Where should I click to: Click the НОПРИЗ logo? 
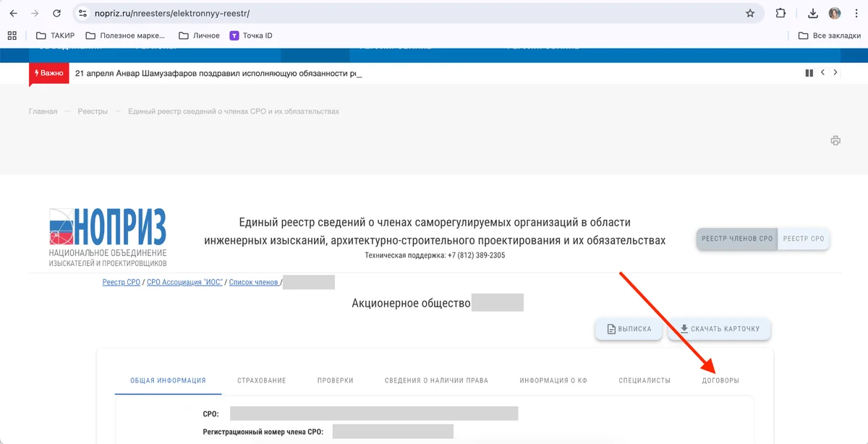[x=108, y=237]
